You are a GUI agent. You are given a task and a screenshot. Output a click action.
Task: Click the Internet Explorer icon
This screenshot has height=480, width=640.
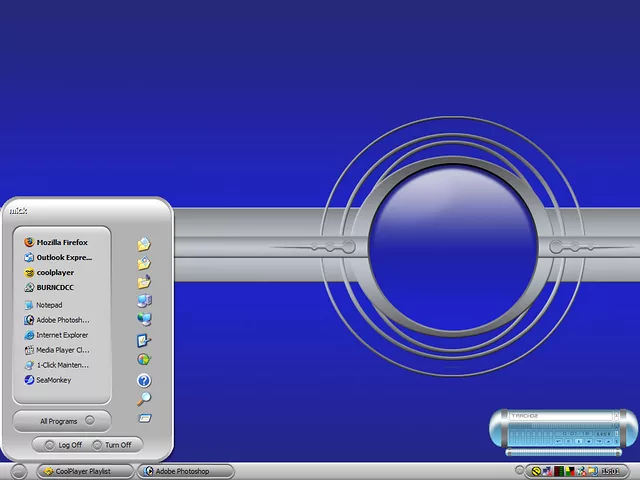pos(29,335)
